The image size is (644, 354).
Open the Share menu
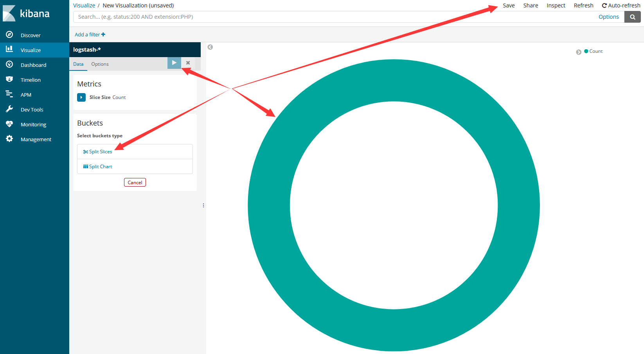pyautogui.click(x=531, y=5)
